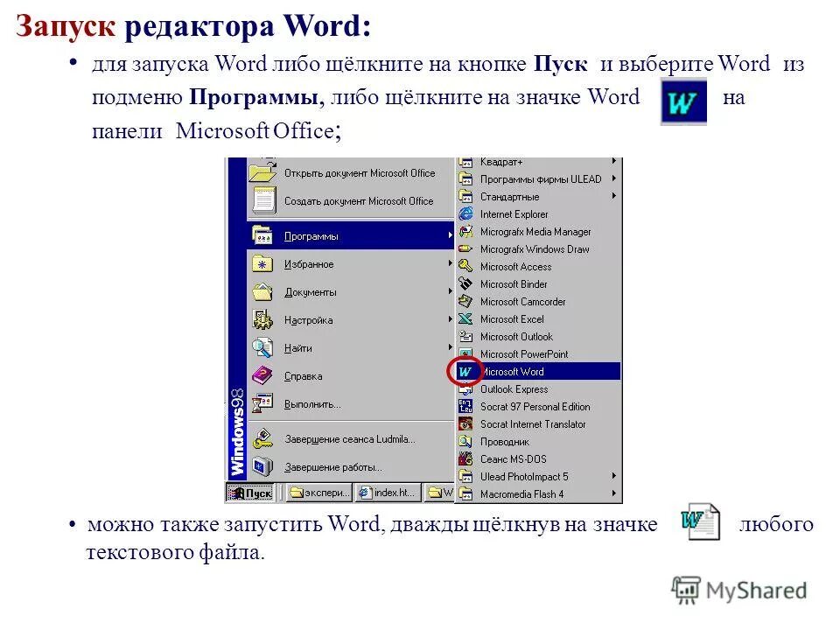
Task: Choose Microsoft Word from Programs list
Action: click(x=537, y=372)
